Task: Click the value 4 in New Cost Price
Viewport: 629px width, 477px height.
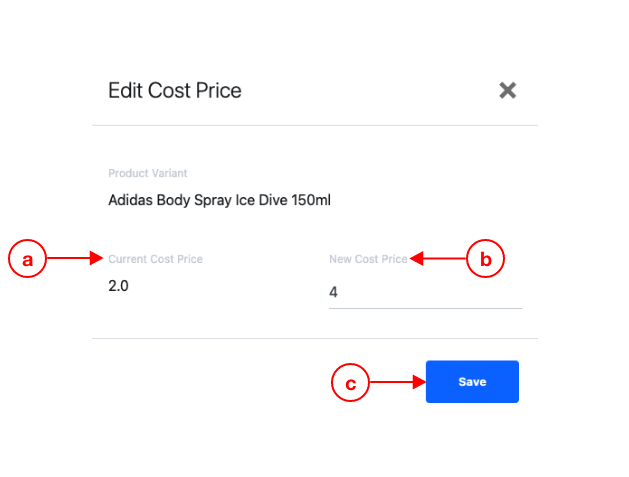Action: pos(333,292)
